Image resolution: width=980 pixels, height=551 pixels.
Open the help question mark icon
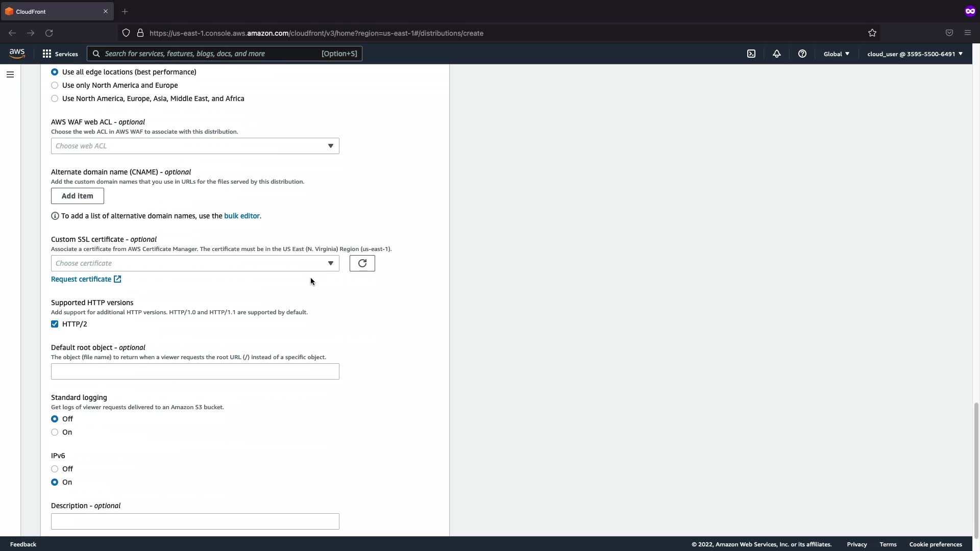[x=802, y=54]
